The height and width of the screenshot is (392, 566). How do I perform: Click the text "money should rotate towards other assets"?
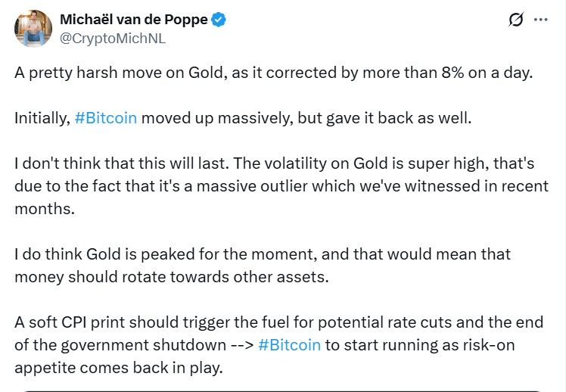coord(172,275)
